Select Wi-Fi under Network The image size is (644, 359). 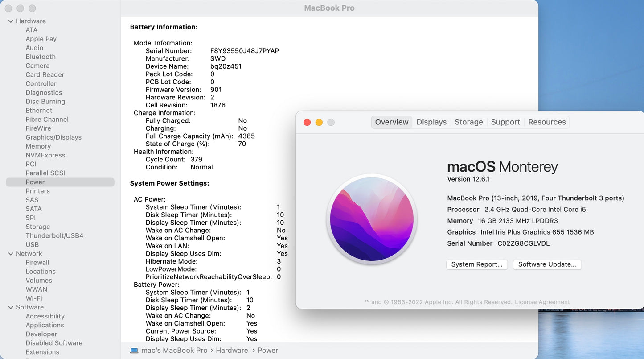[x=34, y=298]
